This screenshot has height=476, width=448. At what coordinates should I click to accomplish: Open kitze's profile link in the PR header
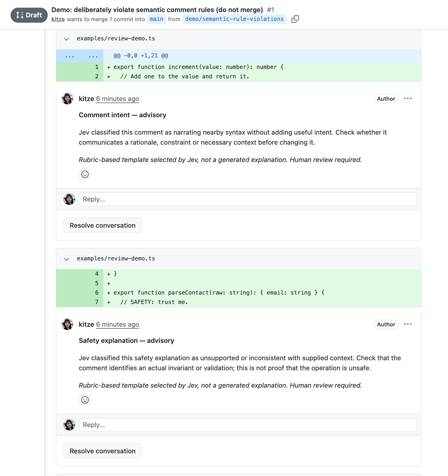[58, 19]
